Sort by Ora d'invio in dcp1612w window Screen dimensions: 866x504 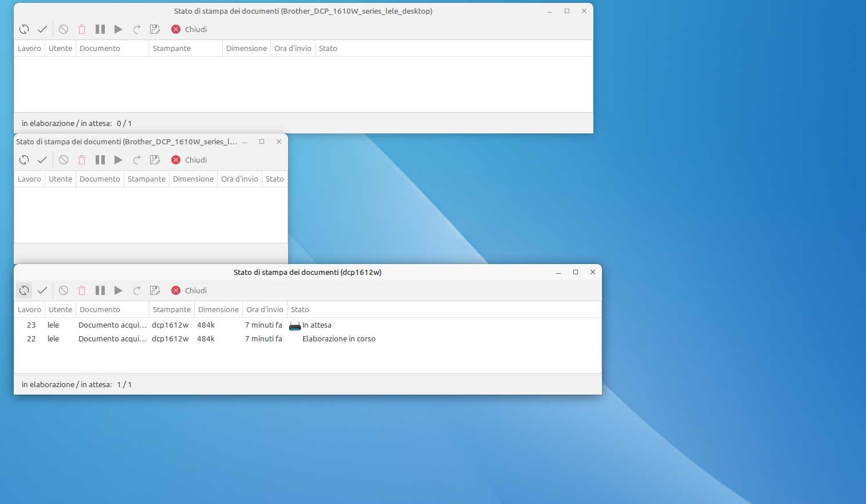pyautogui.click(x=265, y=309)
